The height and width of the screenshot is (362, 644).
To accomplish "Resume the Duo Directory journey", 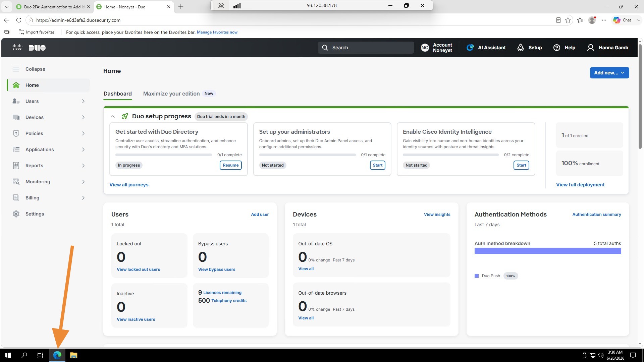I will click(231, 165).
